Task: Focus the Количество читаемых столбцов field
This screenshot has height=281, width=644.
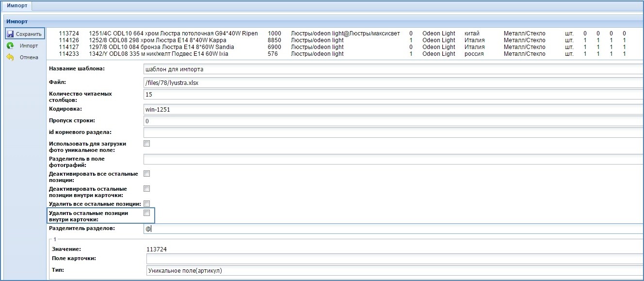Action: [393, 95]
